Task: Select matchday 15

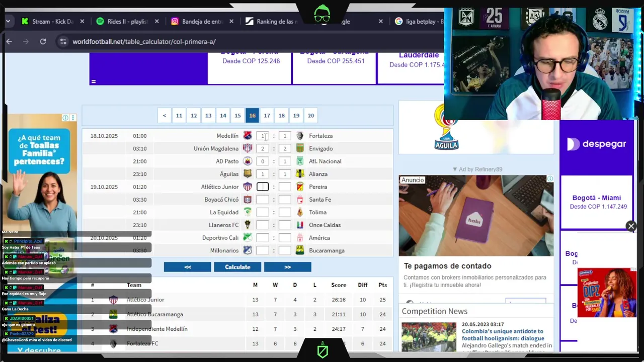Action: click(x=237, y=116)
